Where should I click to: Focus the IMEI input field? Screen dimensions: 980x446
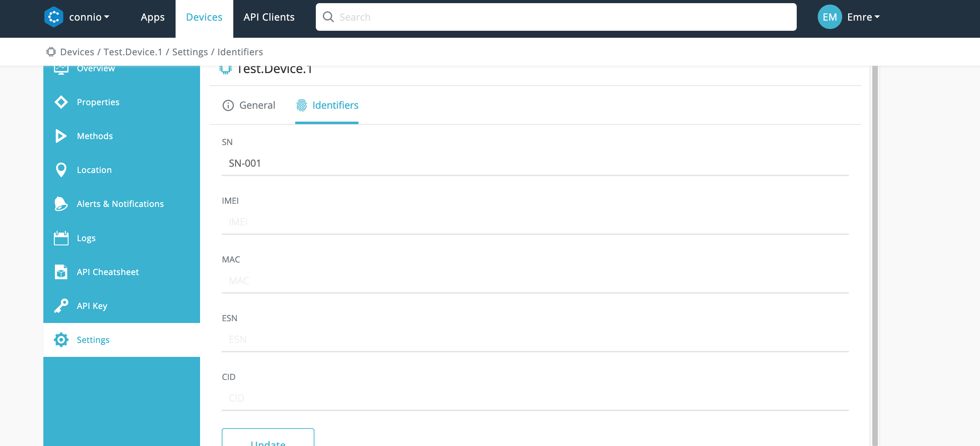click(534, 222)
